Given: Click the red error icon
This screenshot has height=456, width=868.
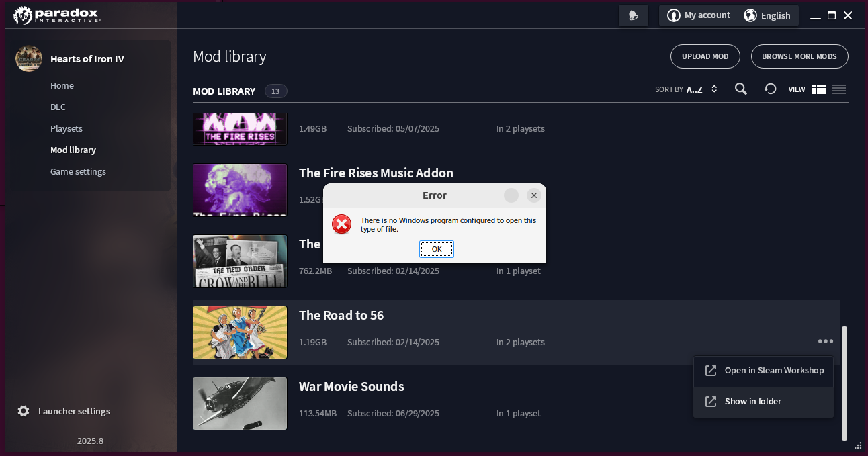Looking at the screenshot, I should (x=342, y=224).
